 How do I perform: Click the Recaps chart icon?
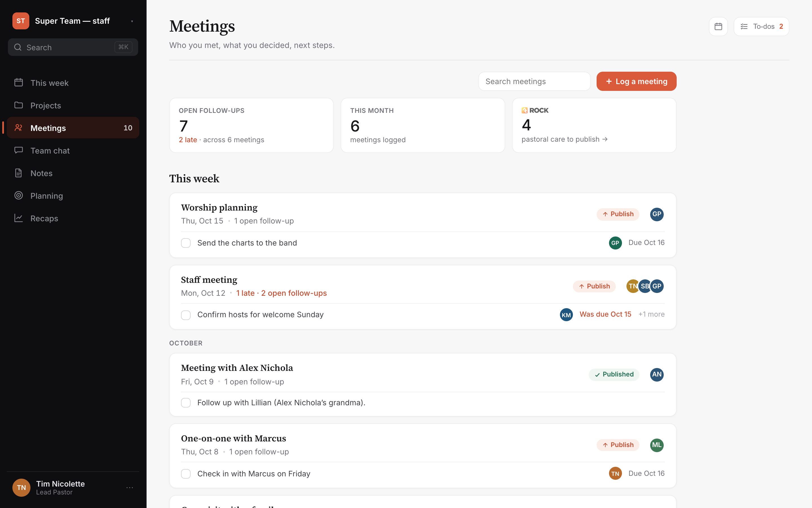click(18, 218)
